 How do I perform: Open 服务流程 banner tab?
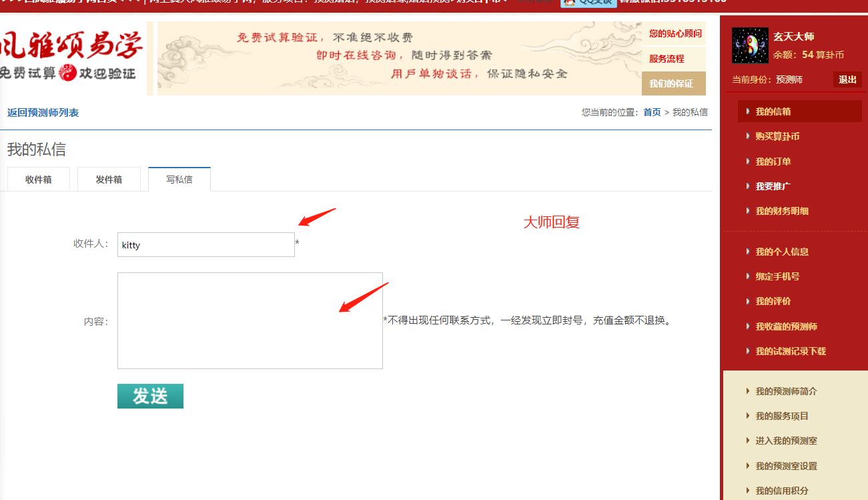(667, 59)
